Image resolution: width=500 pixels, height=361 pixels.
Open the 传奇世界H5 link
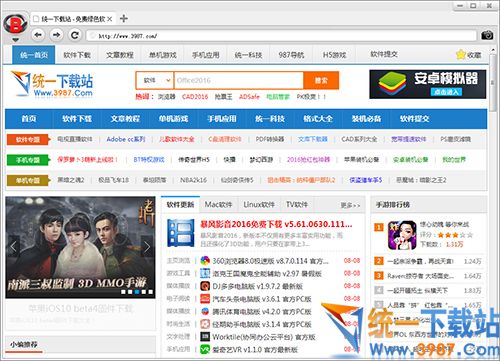(194, 160)
